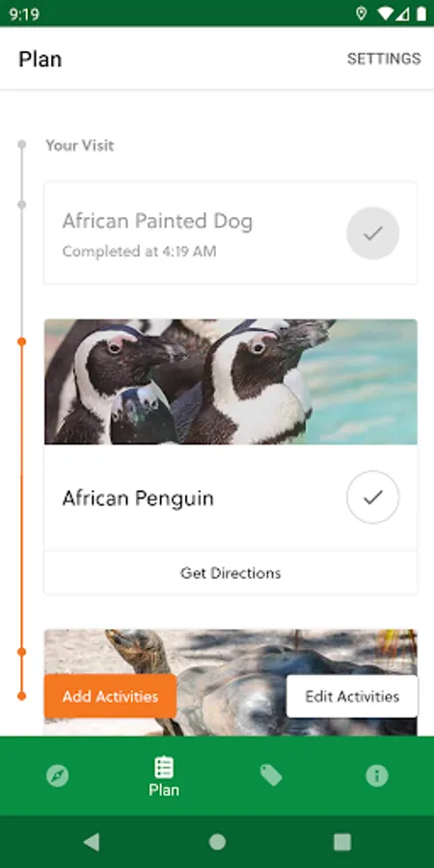Select the Plan tab label
Image resolution: width=434 pixels, height=868 pixels.
click(x=164, y=790)
